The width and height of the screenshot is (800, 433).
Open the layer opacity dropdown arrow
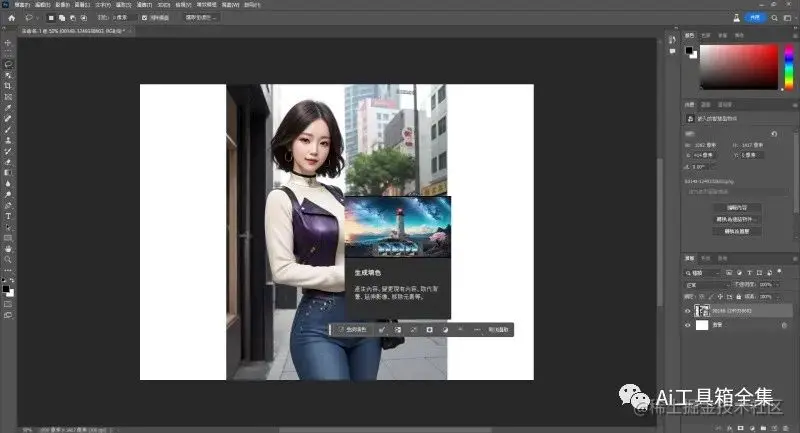[x=777, y=285]
